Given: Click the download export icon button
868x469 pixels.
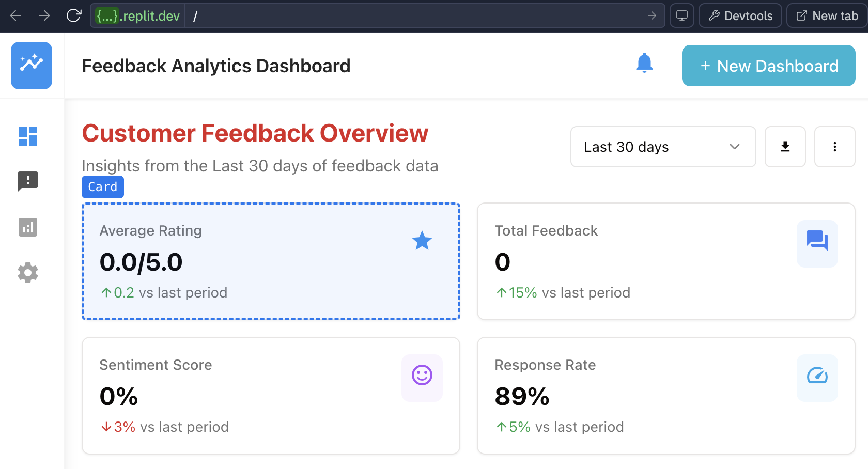Looking at the screenshot, I should coord(785,147).
